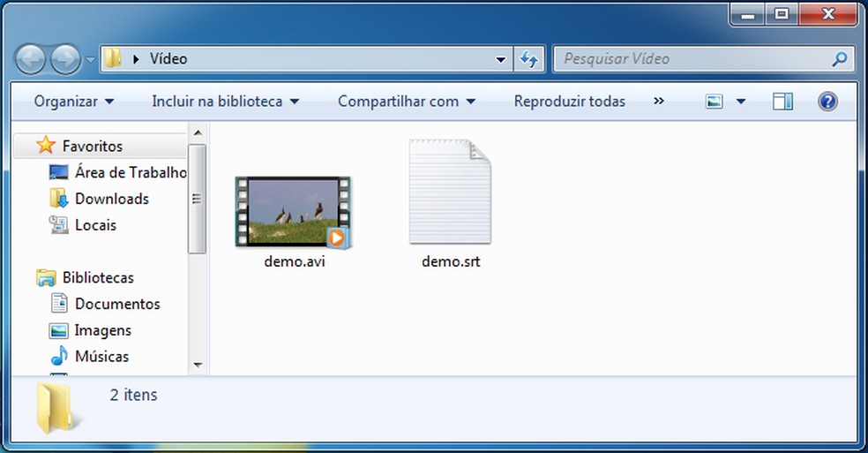The height and width of the screenshot is (453, 868).
Task: Click the folder icon in the address bar
Action: [113, 58]
